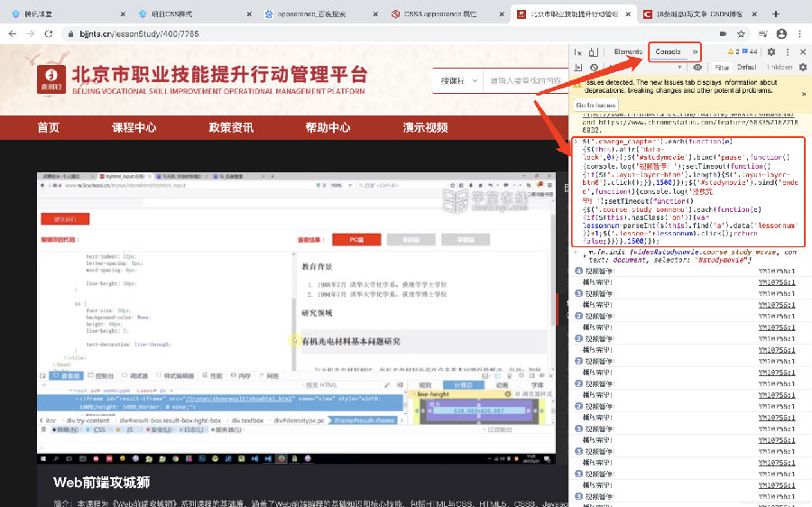The width and height of the screenshot is (812, 507).
Task: Close the 腾讯课堂 tab with its x
Action: coord(123,14)
